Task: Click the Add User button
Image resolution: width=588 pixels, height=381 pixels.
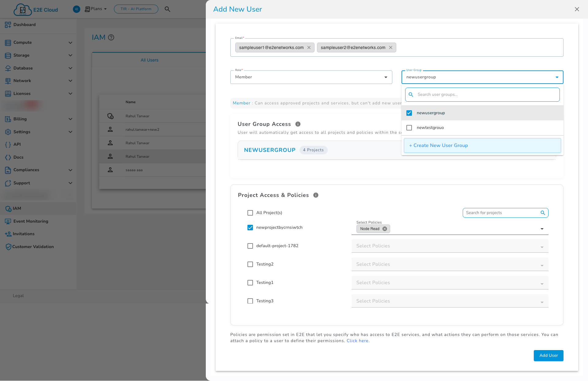Action: point(548,356)
